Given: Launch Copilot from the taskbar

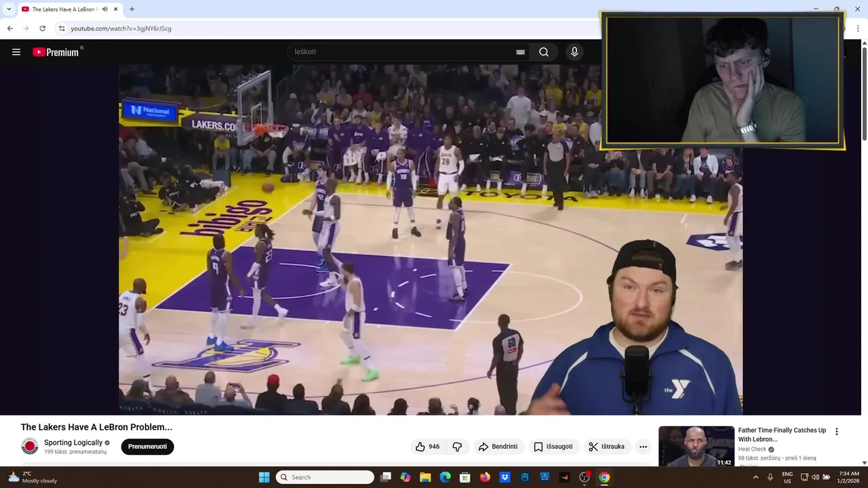Looking at the screenshot, I should coord(406,477).
